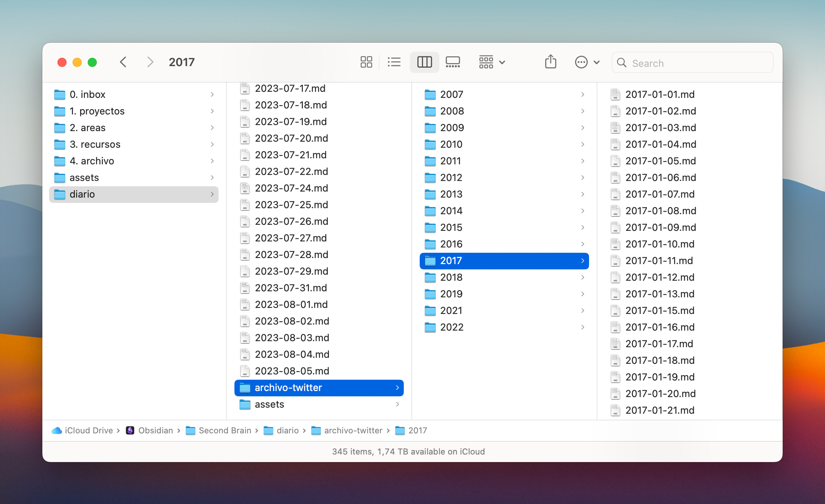Select column view mode
The width and height of the screenshot is (825, 504).
424,62
